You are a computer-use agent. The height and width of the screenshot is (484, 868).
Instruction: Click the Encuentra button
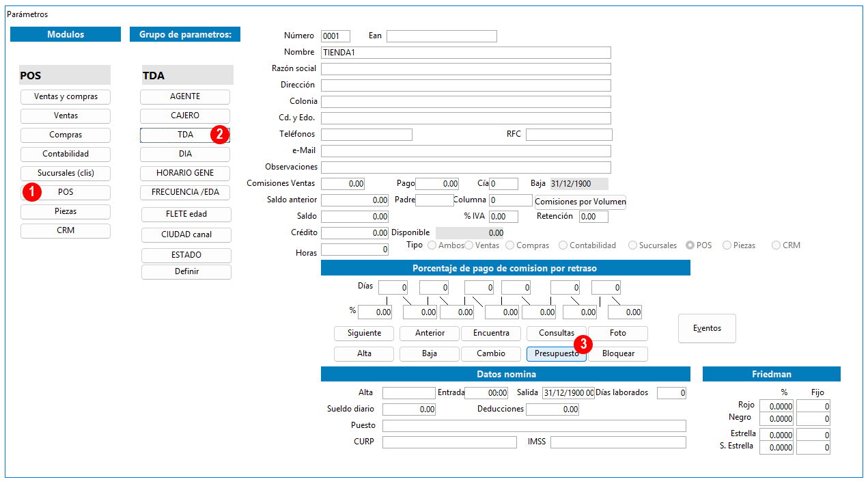pos(491,334)
